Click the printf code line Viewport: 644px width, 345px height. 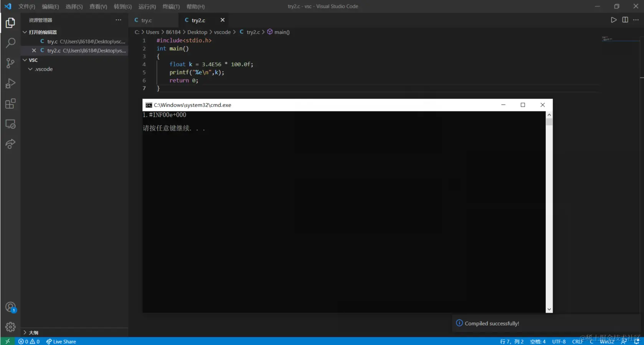[197, 72]
